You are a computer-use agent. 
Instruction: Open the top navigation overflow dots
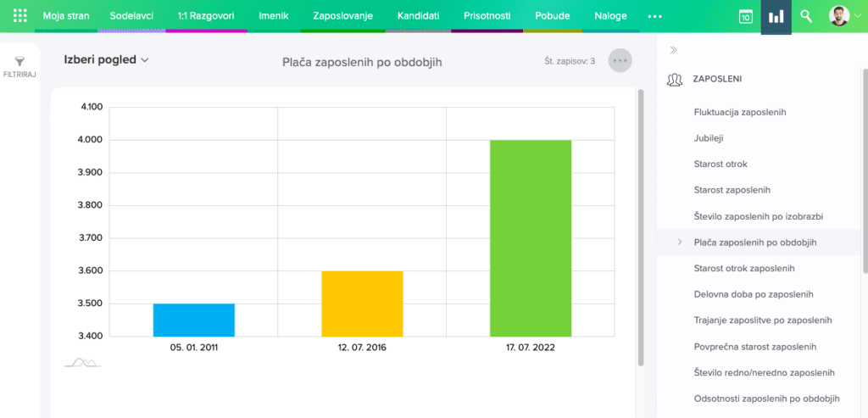(x=654, y=16)
